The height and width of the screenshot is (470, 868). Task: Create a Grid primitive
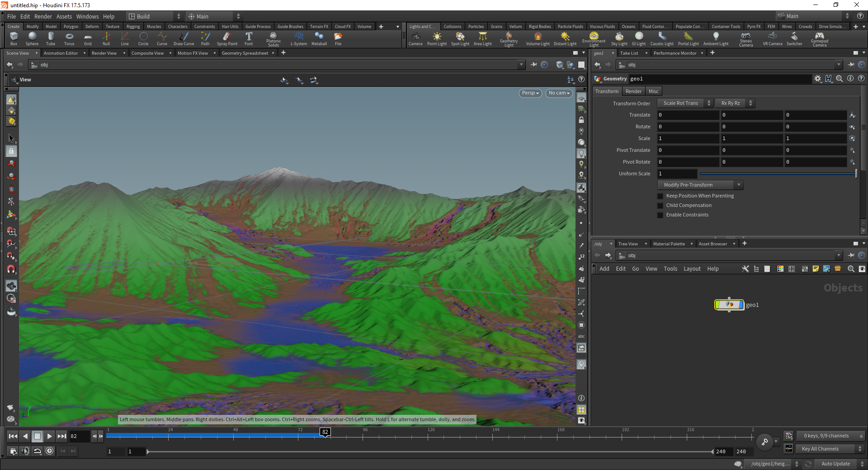point(88,39)
